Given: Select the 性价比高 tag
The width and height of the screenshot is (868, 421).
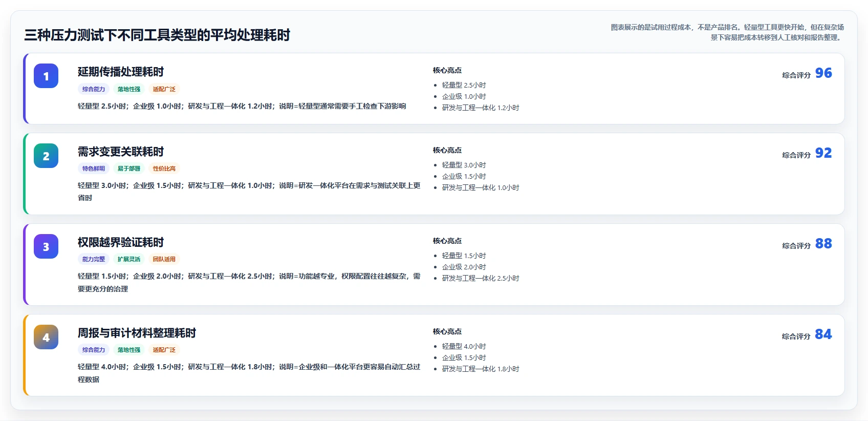Looking at the screenshot, I should (x=164, y=169).
